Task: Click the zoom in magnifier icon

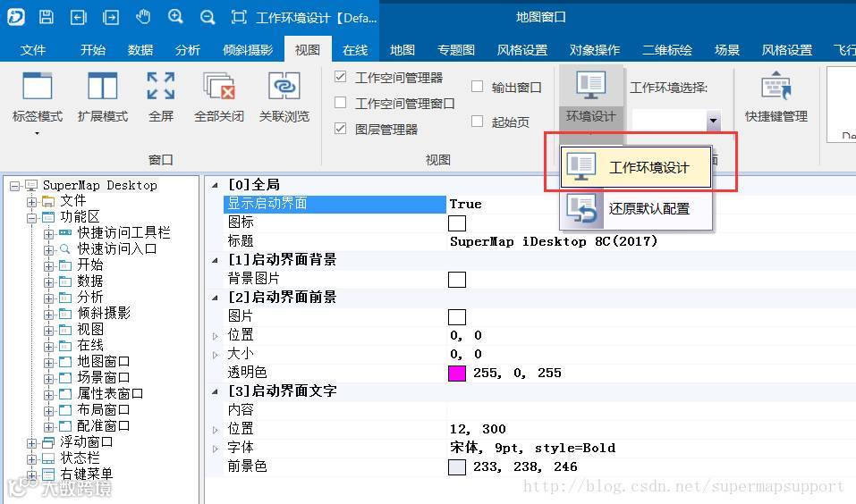Action: click(175, 17)
